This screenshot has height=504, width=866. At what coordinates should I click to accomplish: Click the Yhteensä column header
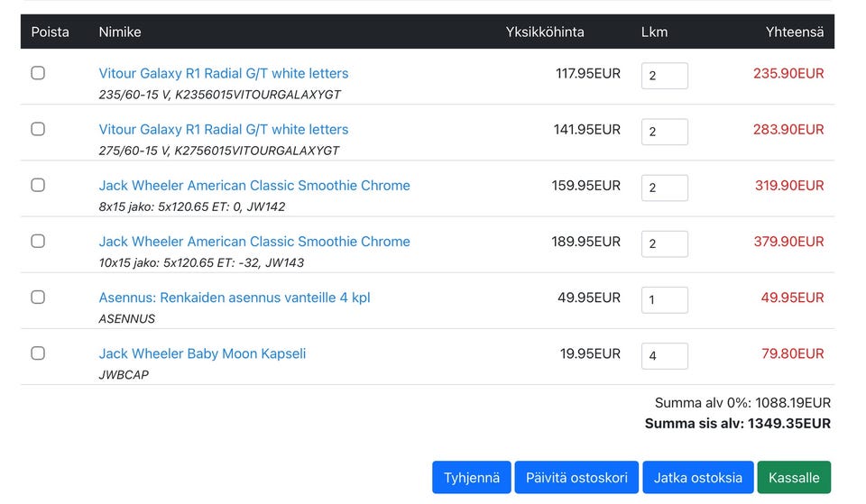click(795, 32)
